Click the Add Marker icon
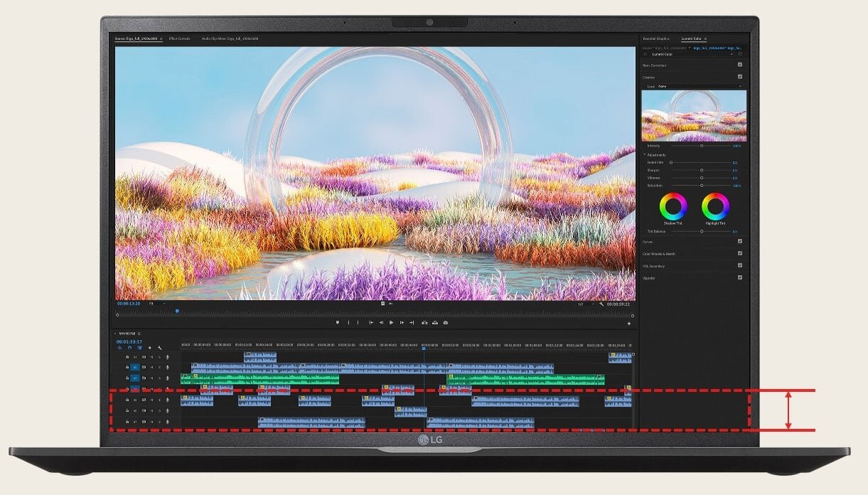The height and width of the screenshot is (495, 868). [336, 323]
